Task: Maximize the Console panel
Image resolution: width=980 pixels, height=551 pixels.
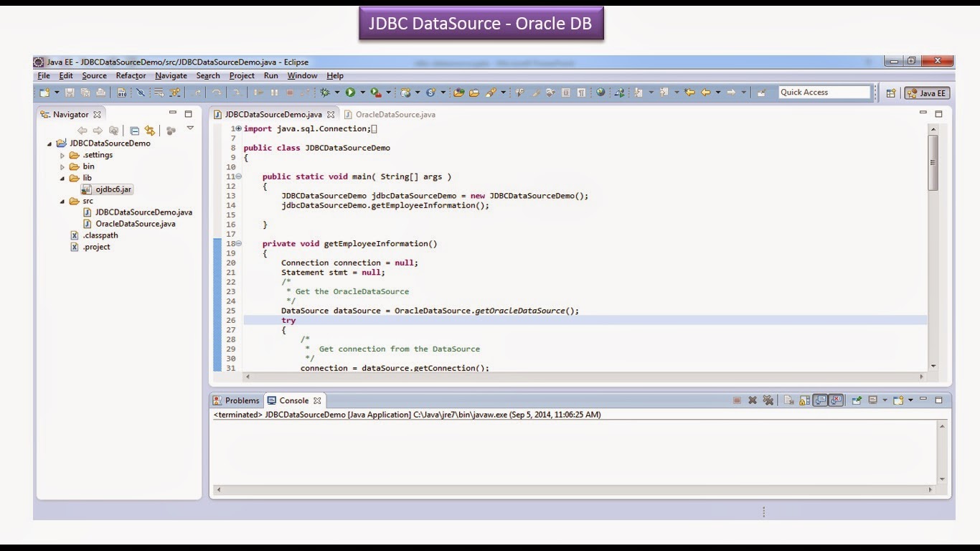Action: (x=938, y=400)
